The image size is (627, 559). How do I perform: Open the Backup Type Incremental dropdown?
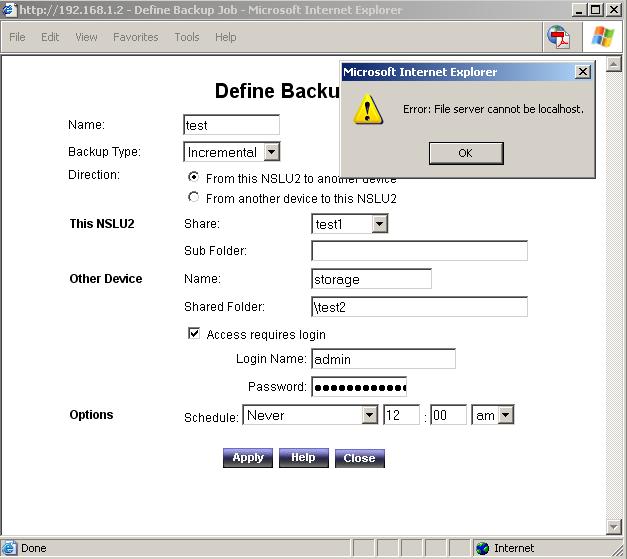point(272,152)
